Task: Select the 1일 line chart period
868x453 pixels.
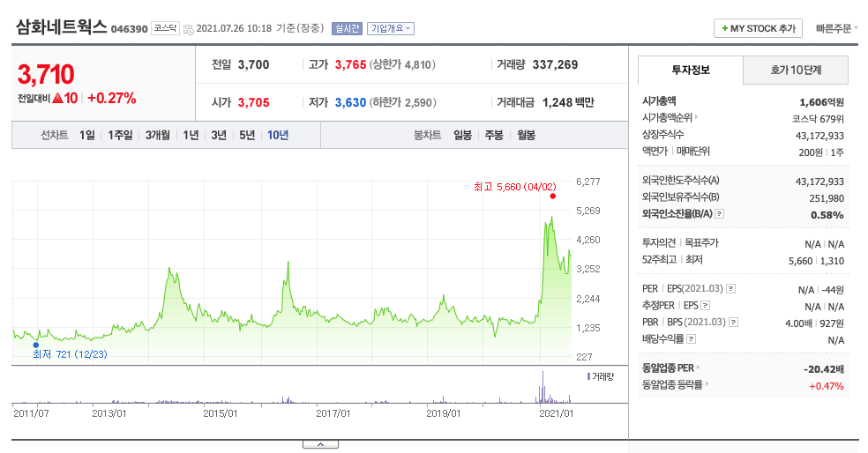Action: (x=87, y=135)
